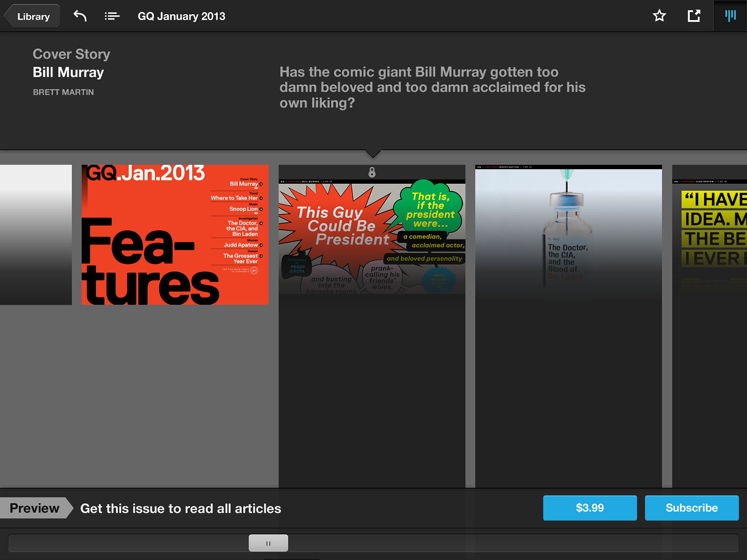Open The Doctor, the CIA article thumbnail

[x=568, y=326]
